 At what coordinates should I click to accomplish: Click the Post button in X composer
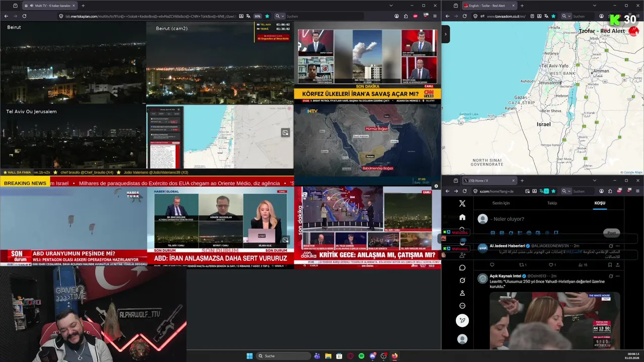(611, 233)
